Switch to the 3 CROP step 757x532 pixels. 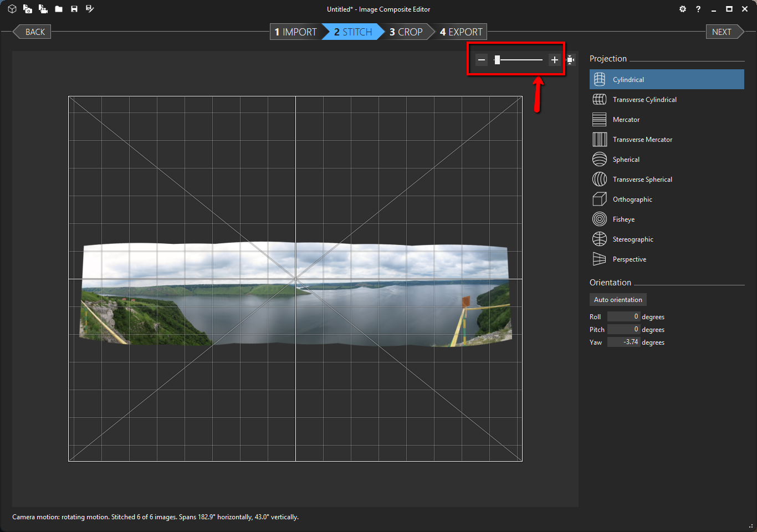click(x=406, y=32)
